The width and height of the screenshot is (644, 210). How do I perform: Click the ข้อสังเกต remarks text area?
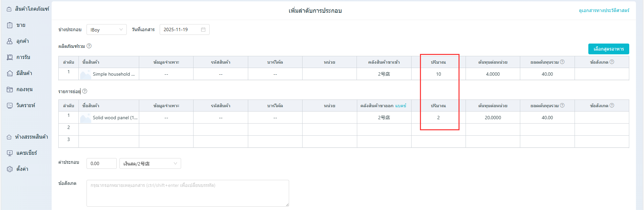187,193
